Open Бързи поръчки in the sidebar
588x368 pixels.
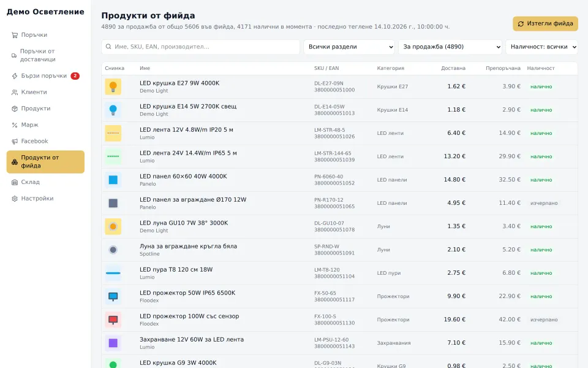45,76
